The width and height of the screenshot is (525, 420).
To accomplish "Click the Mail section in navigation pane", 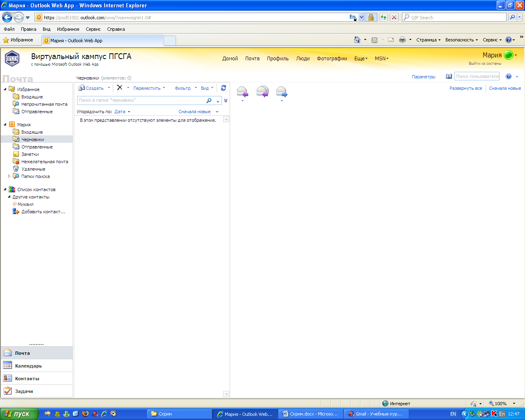I will pyautogui.click(x=37, y=353).
